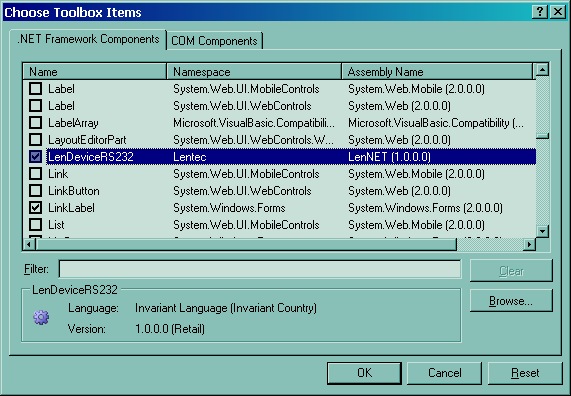Screen dimensions: 571x396
Task: Select the LinkButton row name
Action: click(74, 191)
